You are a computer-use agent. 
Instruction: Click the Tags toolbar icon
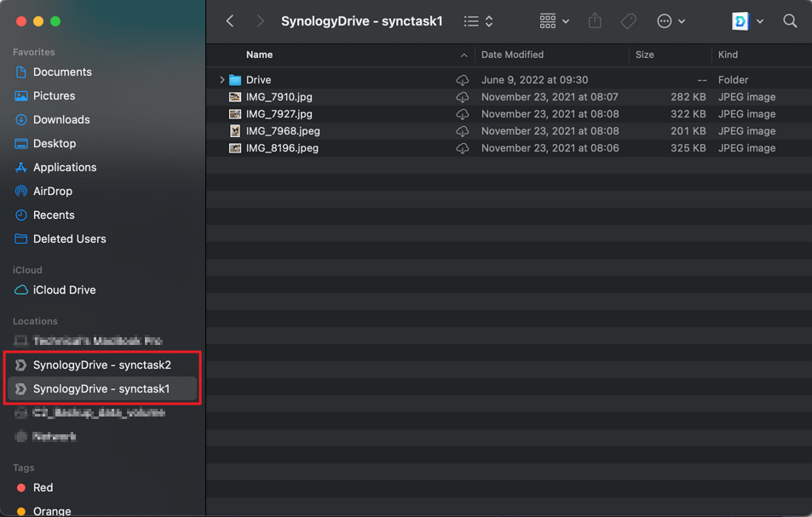pos(628,21)
